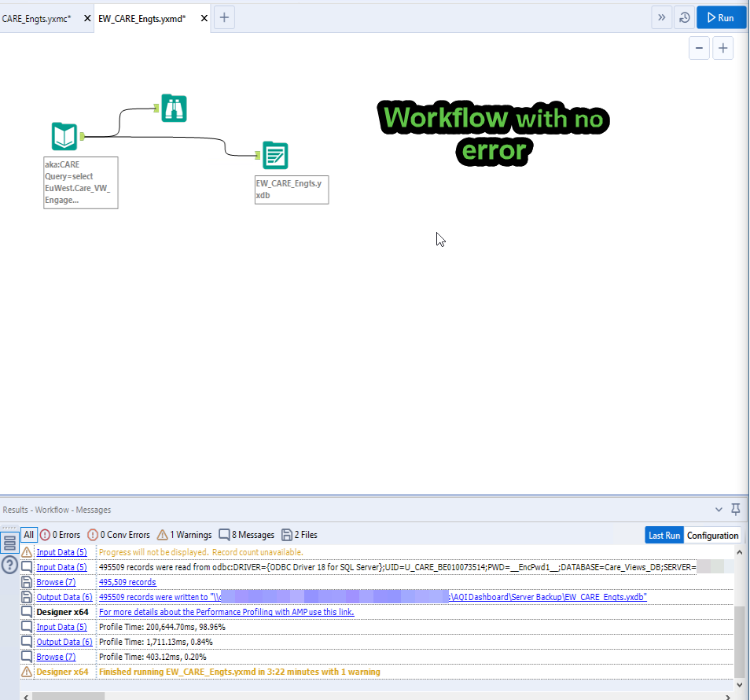Zoom out the canvas with the minus control
This screenshot has width=750, height=700.
[x=699, y=47]
